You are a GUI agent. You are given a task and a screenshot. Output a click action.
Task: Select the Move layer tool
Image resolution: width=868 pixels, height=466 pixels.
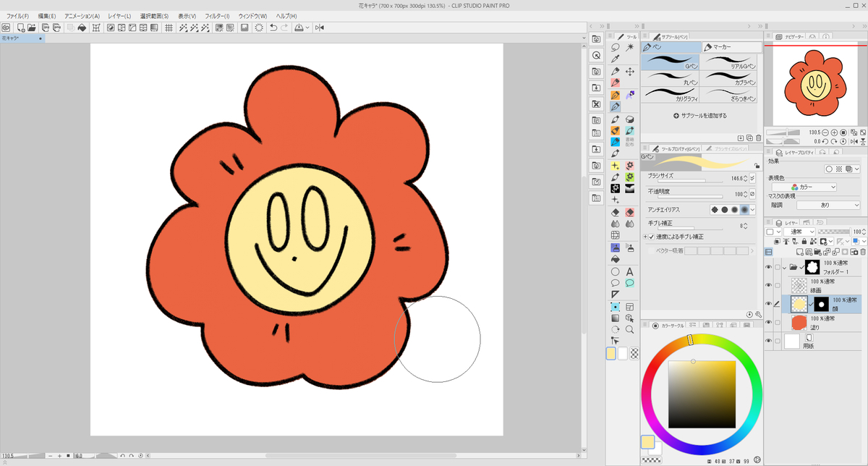coord(629,71)
